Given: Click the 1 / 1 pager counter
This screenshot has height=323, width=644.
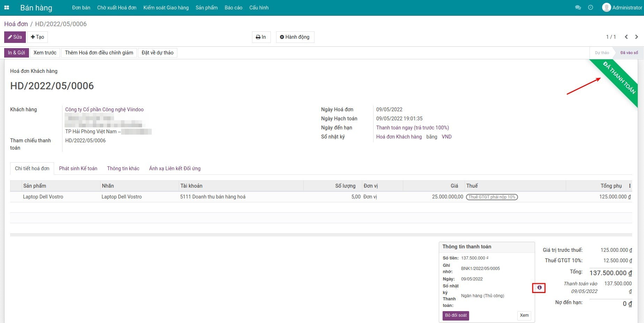Looking at the screenshot, I should 611,37.
